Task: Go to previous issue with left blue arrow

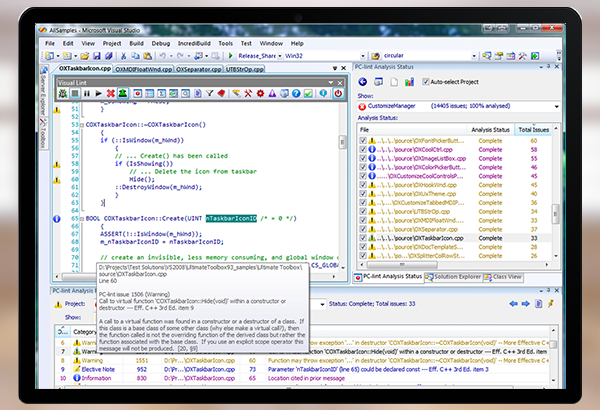Action: point(514,304)
